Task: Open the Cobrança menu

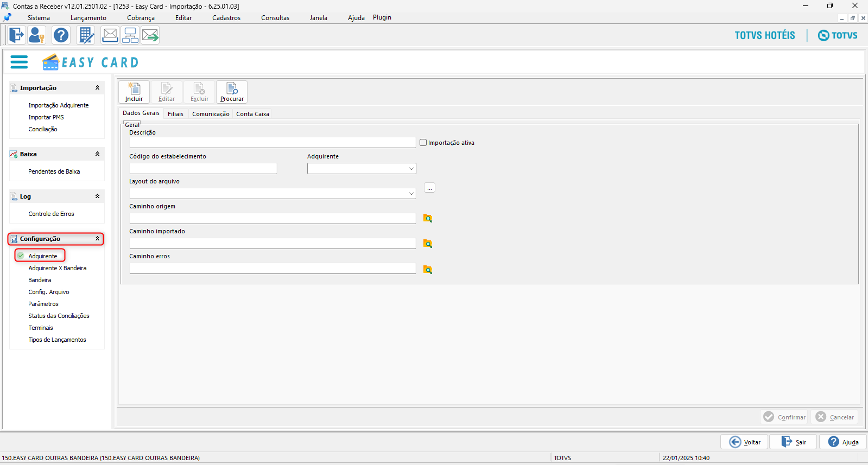Action: coord(141,18)
